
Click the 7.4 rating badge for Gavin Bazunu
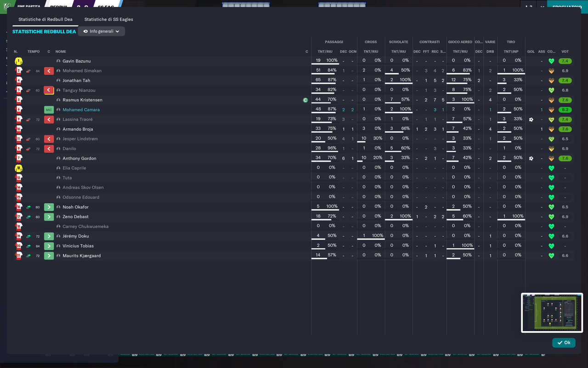point(565,61)
